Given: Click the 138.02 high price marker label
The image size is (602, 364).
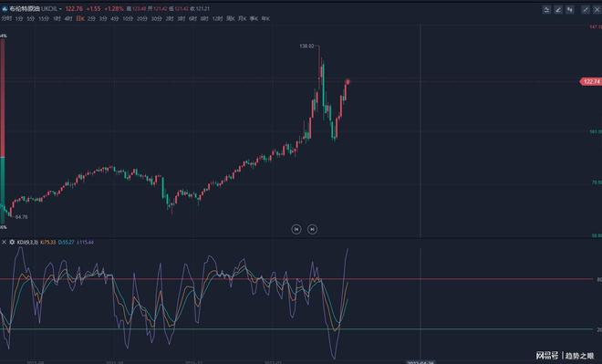Looking at the screenshot, I should (x=306, y=47).
